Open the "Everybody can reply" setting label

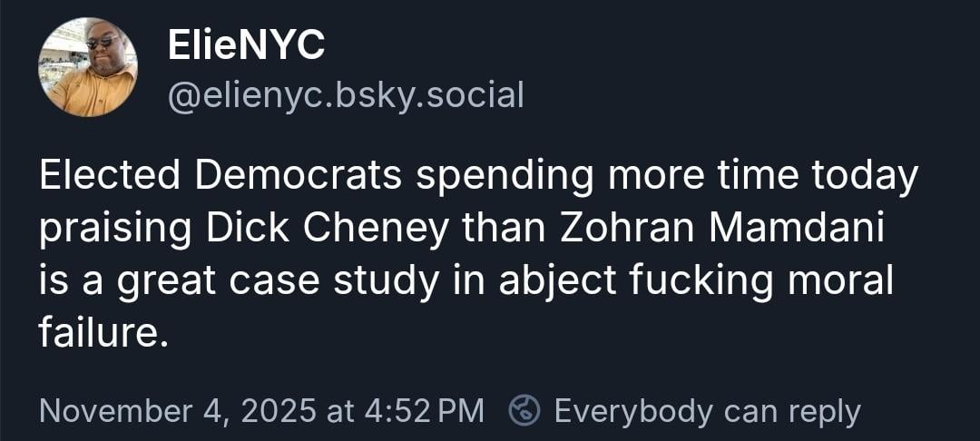(x=707, y=411)
